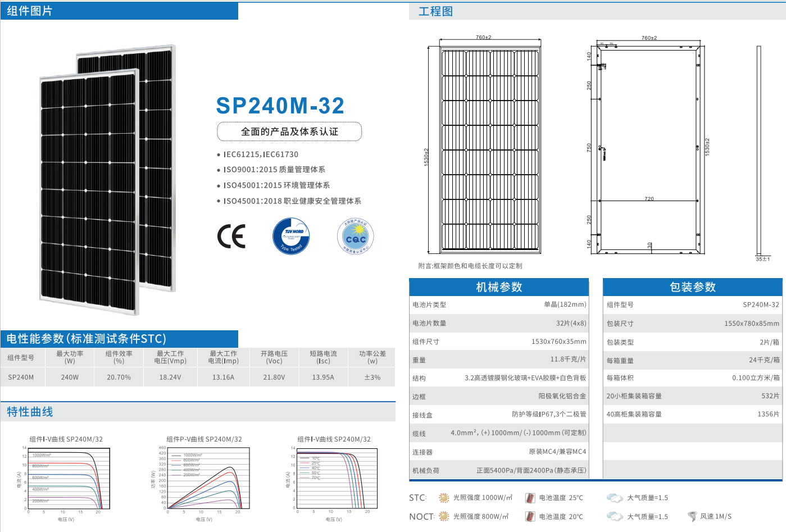786x532 pixels.
Task: Click the cloud icon in the NOCT row
Action: click(x=615, y=516)
